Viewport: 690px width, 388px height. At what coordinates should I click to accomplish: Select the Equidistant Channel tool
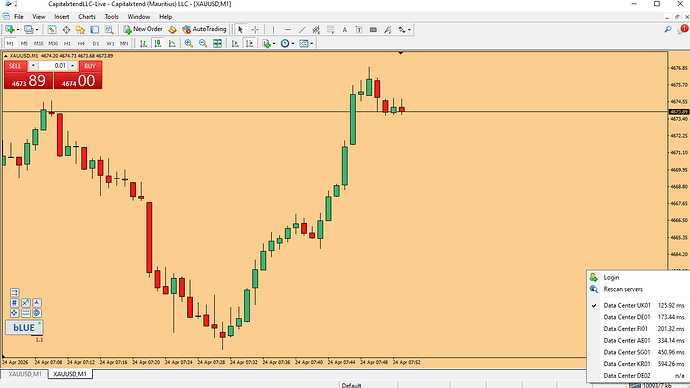[x=316, y=29]
